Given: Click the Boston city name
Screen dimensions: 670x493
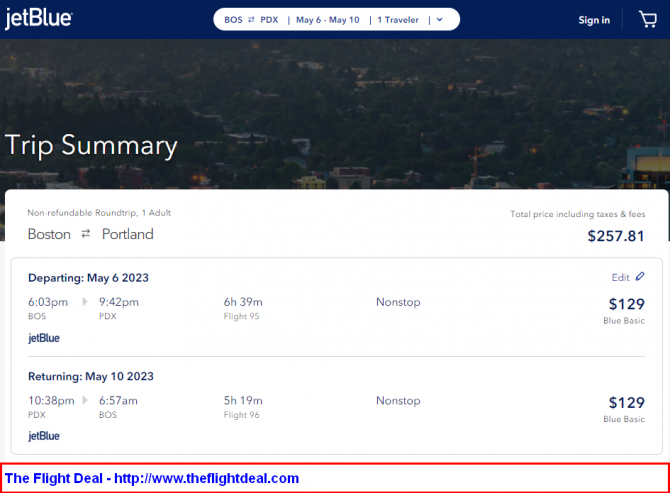Looking at the screenshot, I should [49, 234].
